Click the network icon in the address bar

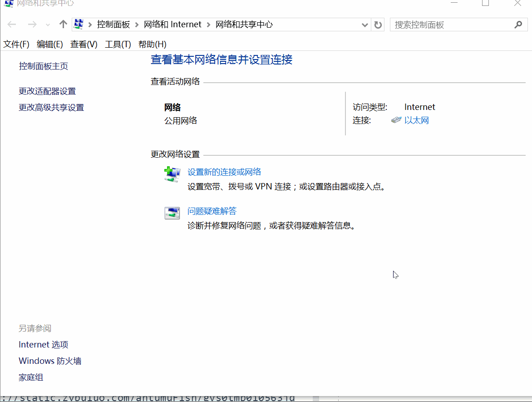(78, 24)
